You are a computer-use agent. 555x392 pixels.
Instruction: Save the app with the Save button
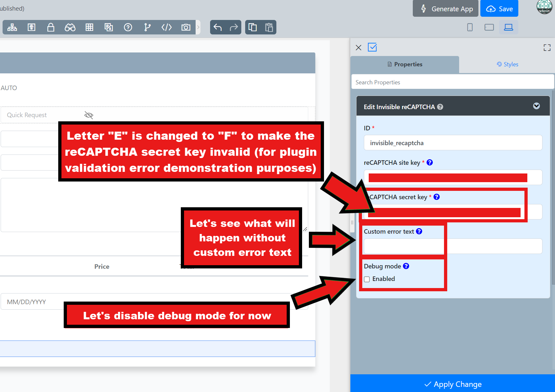click(x=499, y=9)
